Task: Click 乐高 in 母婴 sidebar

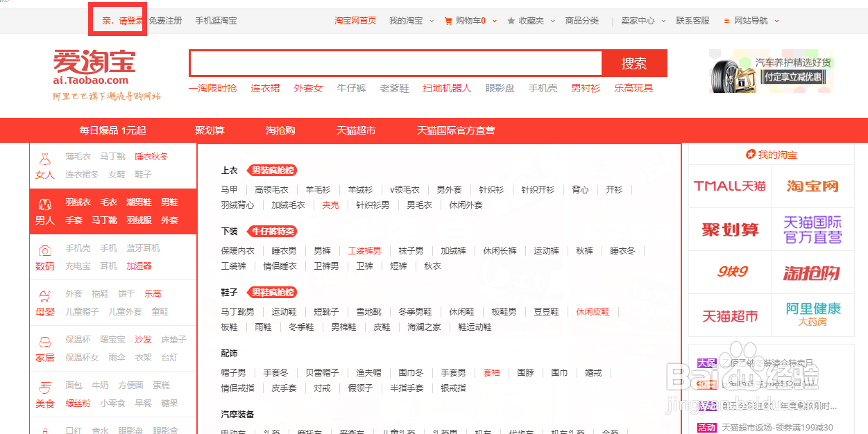Action: 153,294
